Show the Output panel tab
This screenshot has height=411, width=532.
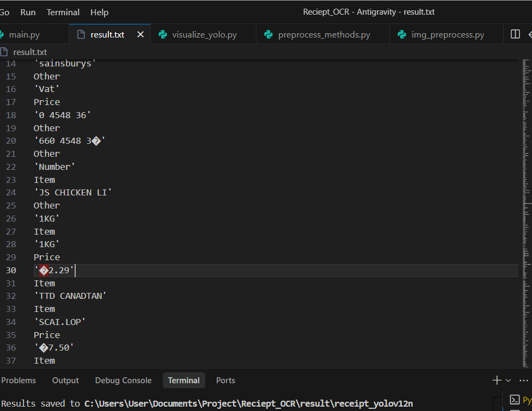(x=65, y=381)
